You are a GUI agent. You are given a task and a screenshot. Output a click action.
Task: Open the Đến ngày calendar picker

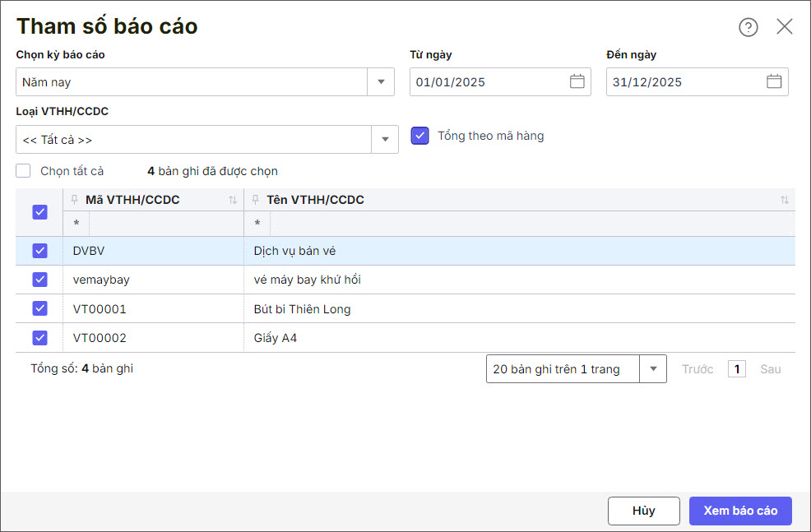pos(774,81)
